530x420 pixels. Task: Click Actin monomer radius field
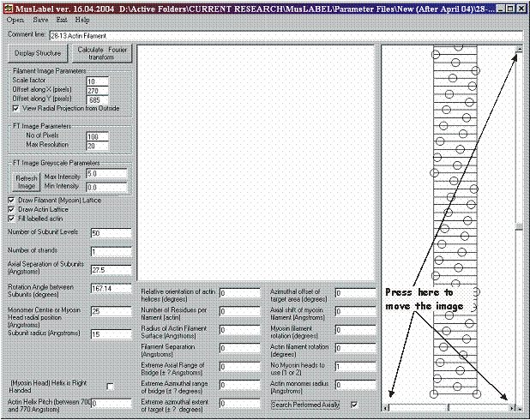356,385
